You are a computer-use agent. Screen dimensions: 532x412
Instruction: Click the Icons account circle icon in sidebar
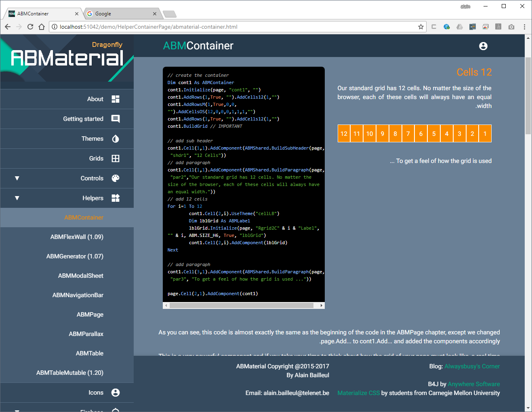click(x=116, y=393)
